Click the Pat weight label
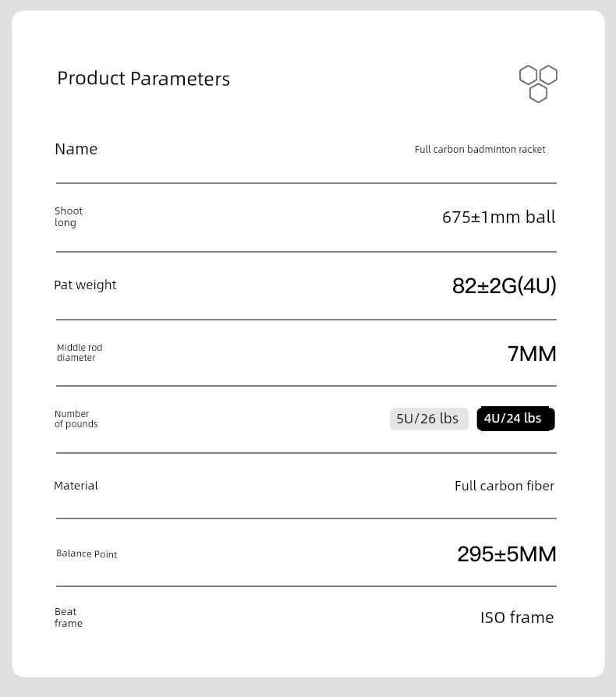Screen dimensions: 616x697 (85, 285)
